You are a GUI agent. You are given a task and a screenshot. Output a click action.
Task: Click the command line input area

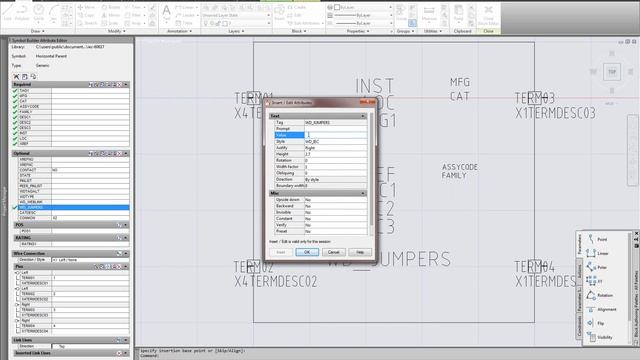[x=388, y=356]
